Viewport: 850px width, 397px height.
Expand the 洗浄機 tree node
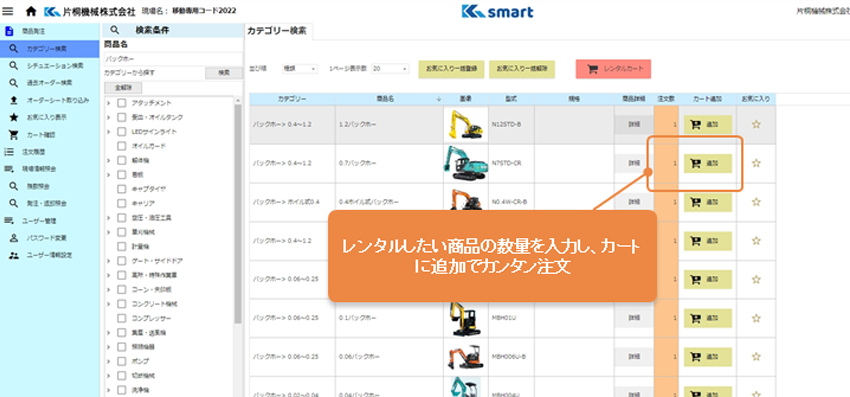(109, 389)
